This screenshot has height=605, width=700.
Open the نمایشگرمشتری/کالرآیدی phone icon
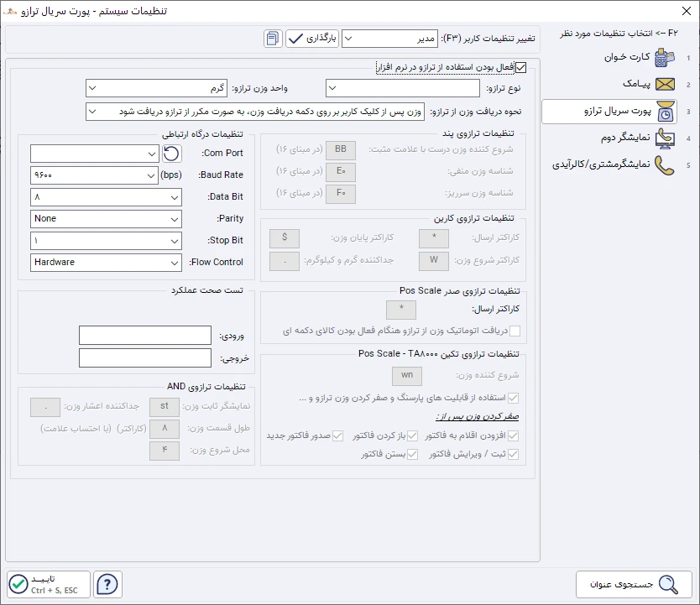(665, 165)
